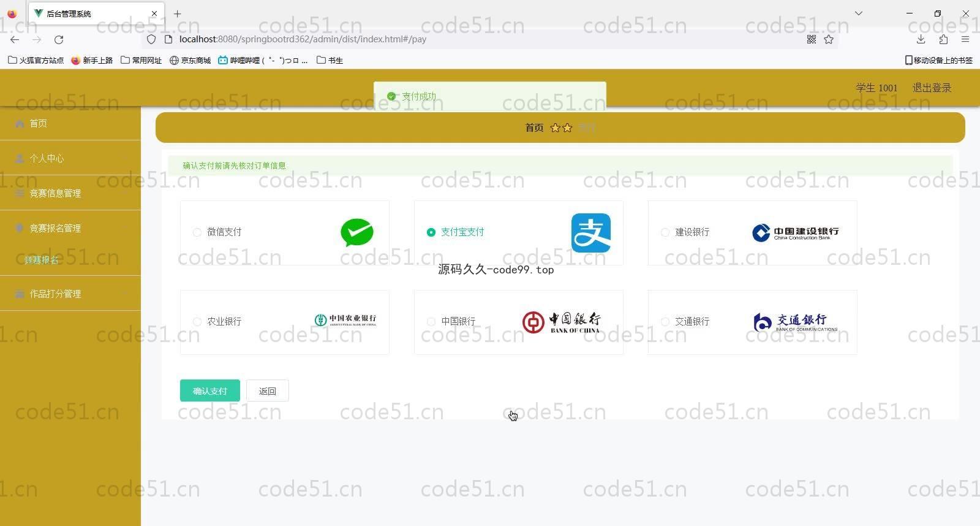Choose the 建设银行 radio option
The height and width of the screenshot is (526, 980).
pyautogui.click(x=665, y=232)
